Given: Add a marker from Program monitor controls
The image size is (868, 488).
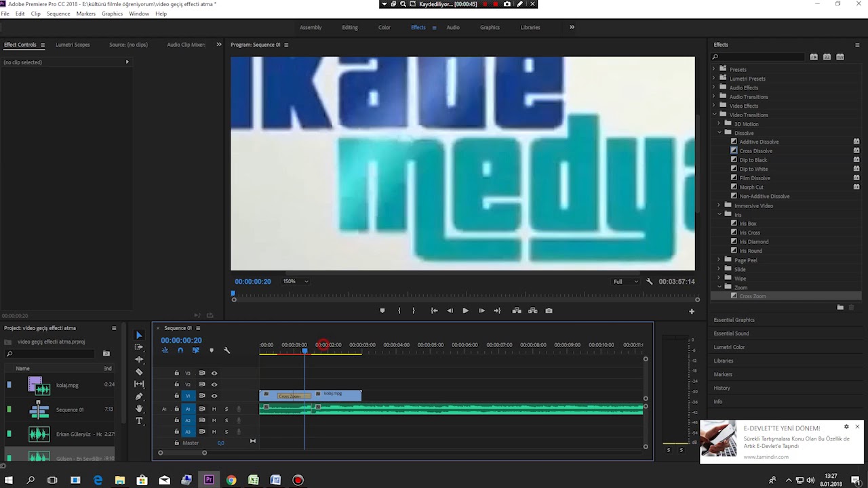Looking at the screenshot, I should [x=382, y=310].
